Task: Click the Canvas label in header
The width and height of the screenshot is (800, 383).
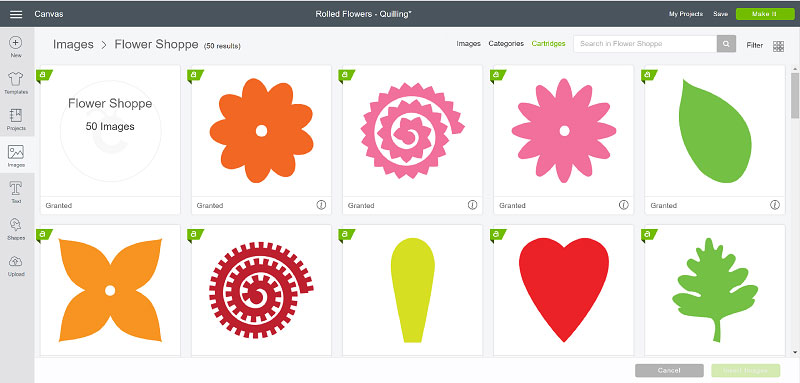Action: tap(49, 14)
